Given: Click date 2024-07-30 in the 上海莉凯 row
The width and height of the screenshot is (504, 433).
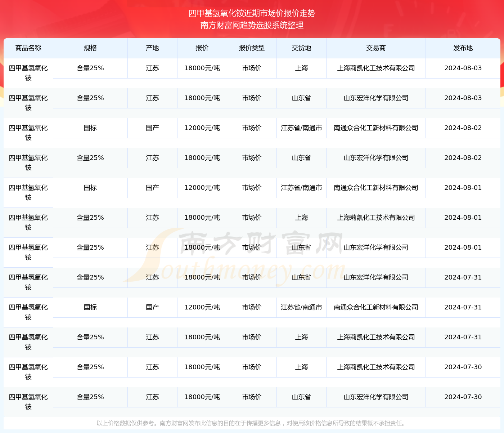Looking at the screenshot, I should pyautogui.click(x=463, y=367).
